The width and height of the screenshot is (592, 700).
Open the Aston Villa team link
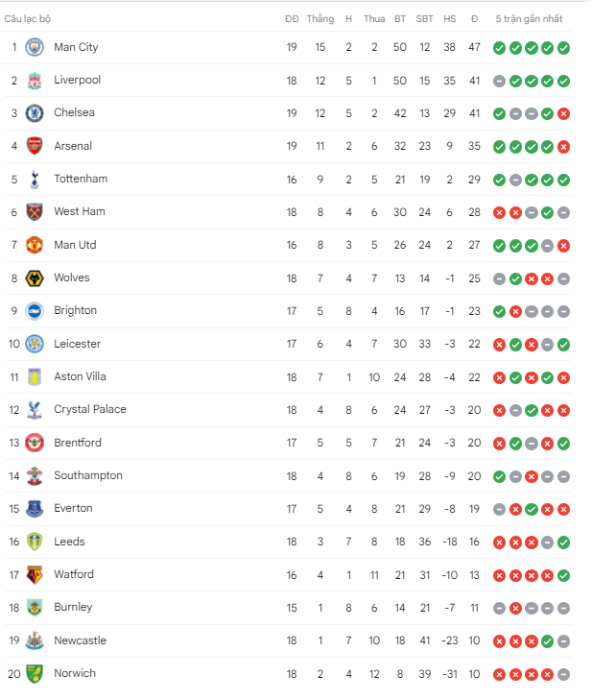click(81, 376)
